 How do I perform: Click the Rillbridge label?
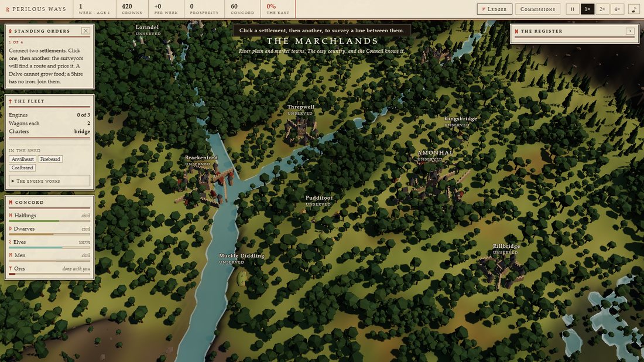pyautogui.click(x=506, y=246)
